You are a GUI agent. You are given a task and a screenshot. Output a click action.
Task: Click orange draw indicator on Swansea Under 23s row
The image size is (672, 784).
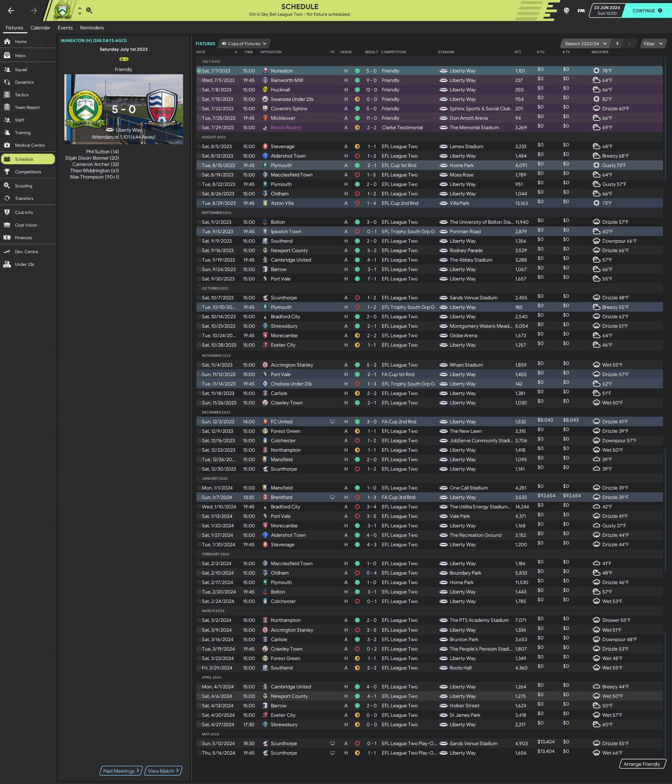coord(357,99)
